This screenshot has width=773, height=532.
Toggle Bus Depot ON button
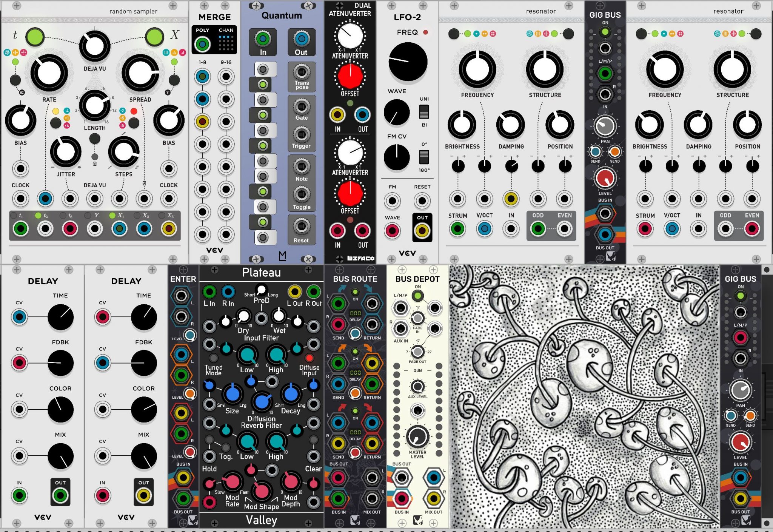(417, 296)
